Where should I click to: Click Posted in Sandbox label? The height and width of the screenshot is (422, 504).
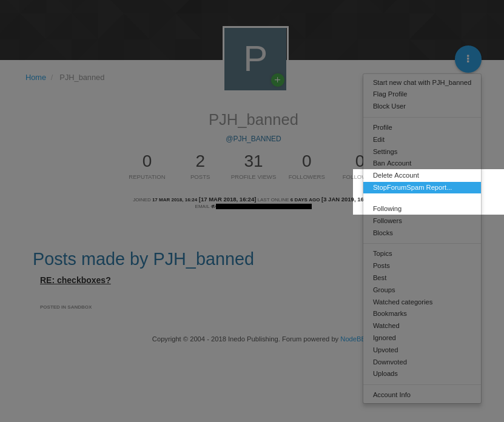pos(66,307)
